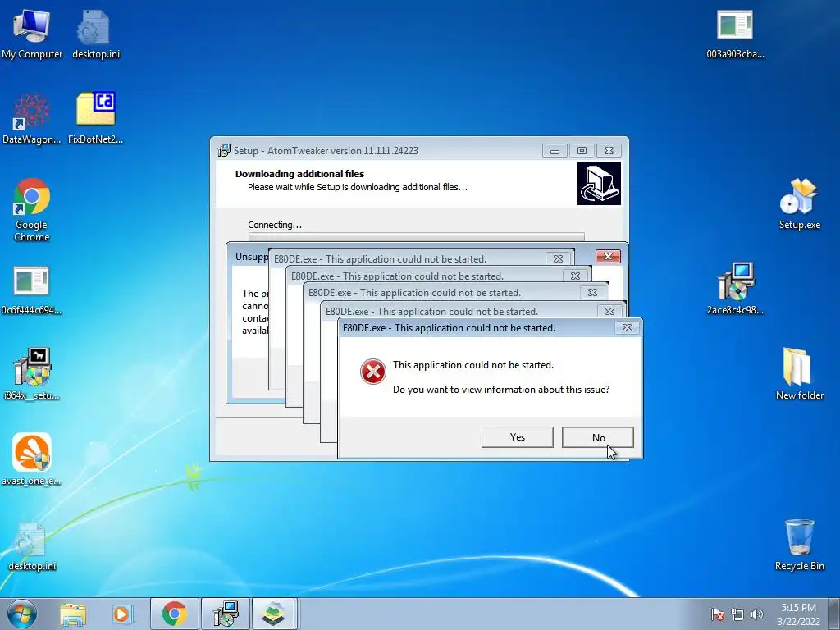Click the Setup title bar installer icon
Image resolution: width=840 pixels, height=630 pixels.
point(224,151)
